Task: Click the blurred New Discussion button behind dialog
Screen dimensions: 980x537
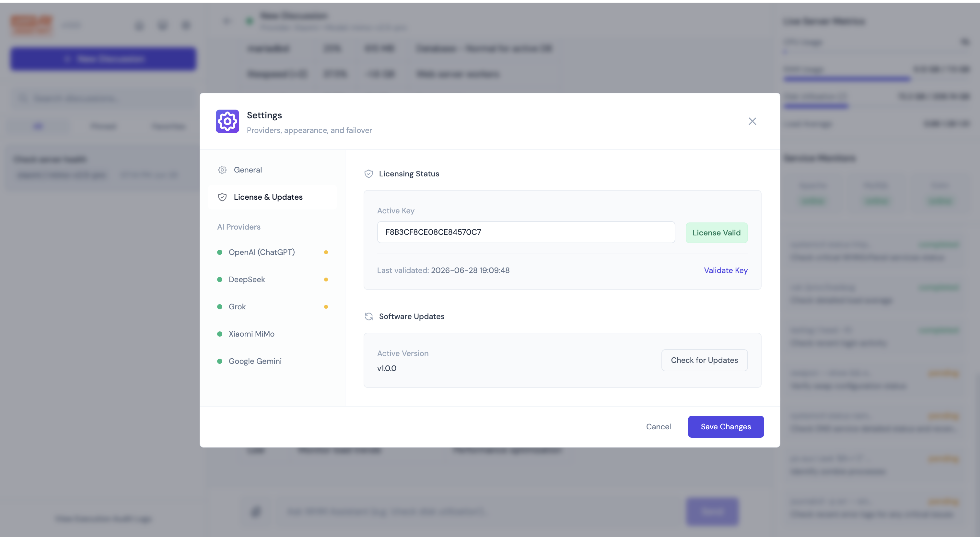Action: coord(103,59)
